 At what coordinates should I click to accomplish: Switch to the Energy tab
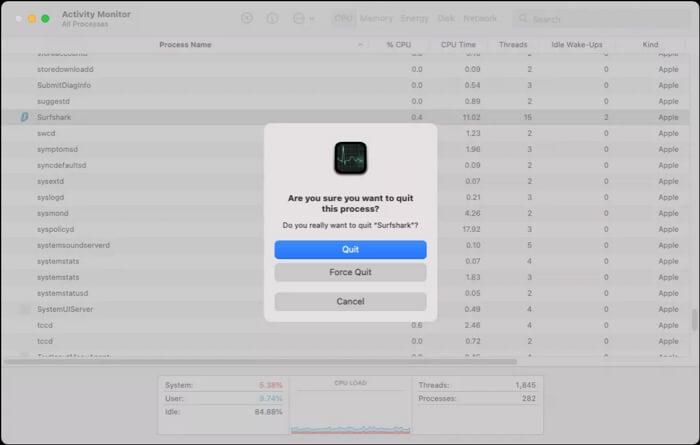point(414,18)
